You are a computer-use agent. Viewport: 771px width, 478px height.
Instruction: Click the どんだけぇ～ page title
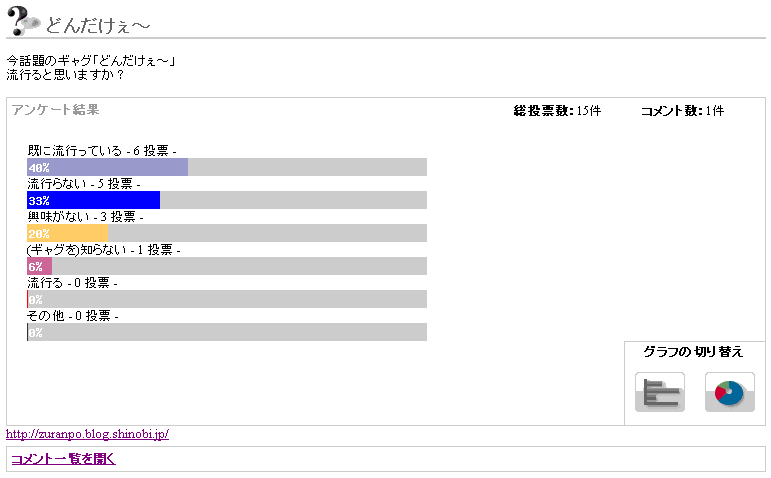point(99,24)
